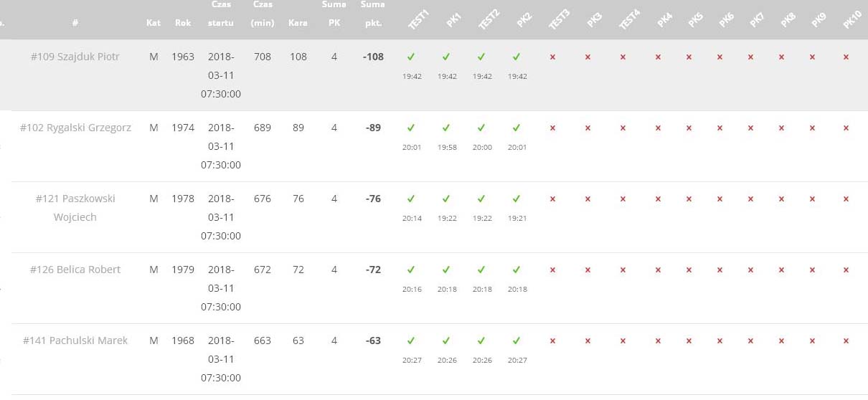868x400 pixels.
Task: Click the Kat column header
Action: pos(154,23)
